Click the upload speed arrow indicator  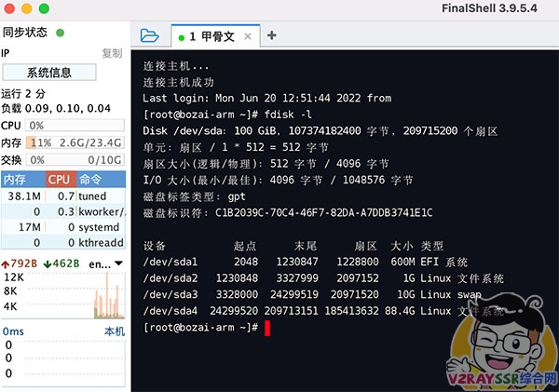[6, 264]
